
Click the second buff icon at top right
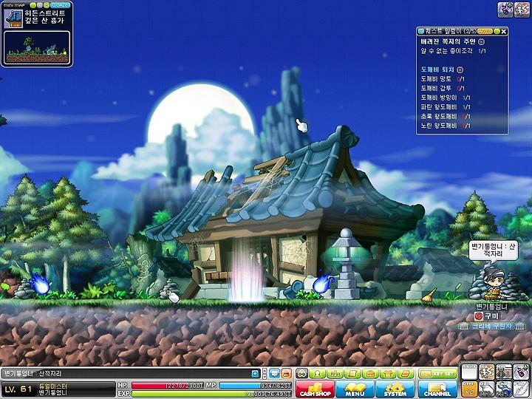522,10
